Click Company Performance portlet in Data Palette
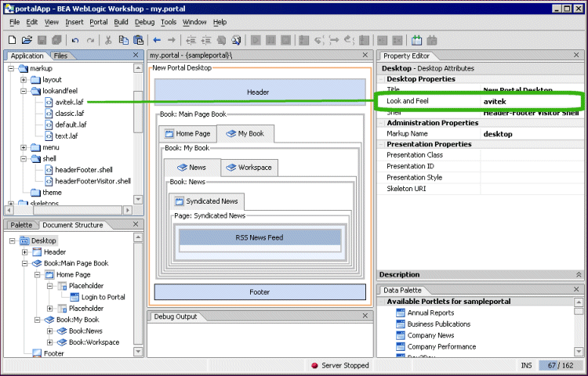588x376 pixels. [x=441, y=347]
